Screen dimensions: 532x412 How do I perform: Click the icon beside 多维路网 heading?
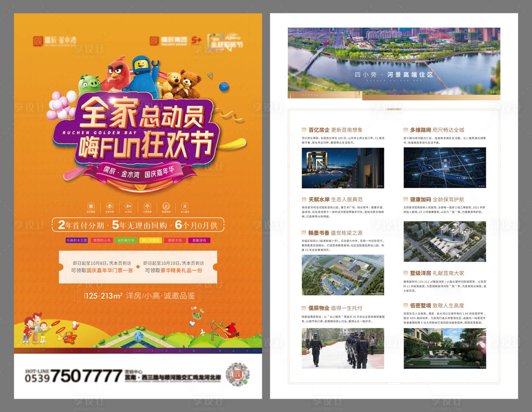(x=406, y=130)
